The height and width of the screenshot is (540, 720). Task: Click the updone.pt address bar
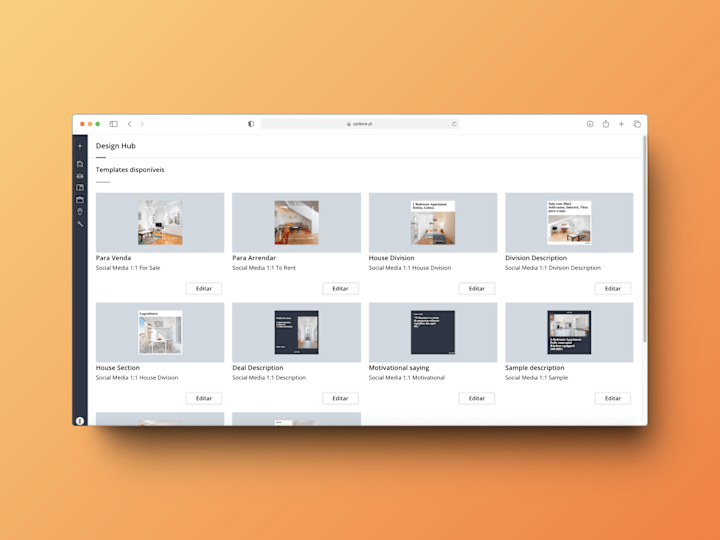tap(360, 124)
